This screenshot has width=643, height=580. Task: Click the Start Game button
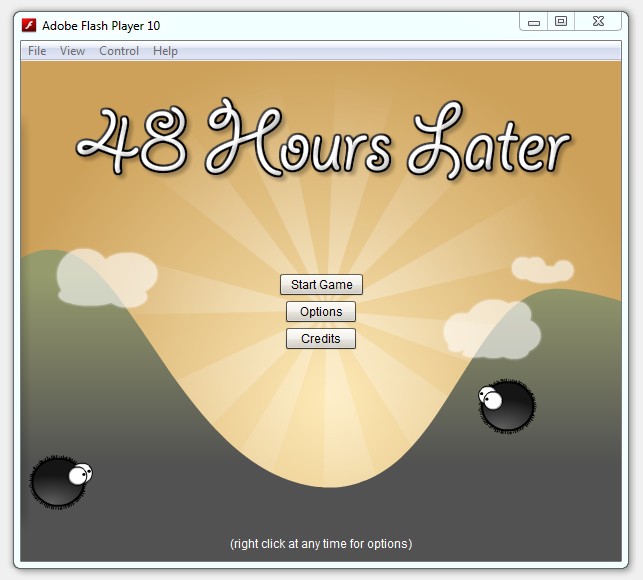321,285
